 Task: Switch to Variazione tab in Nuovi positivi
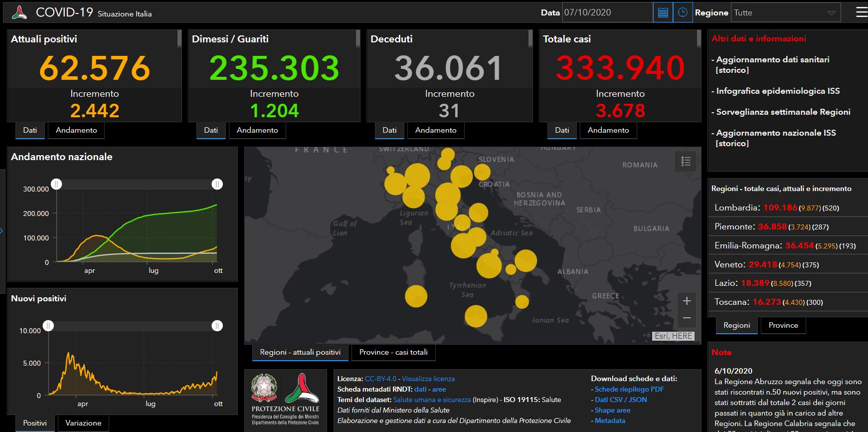point(83,423)
